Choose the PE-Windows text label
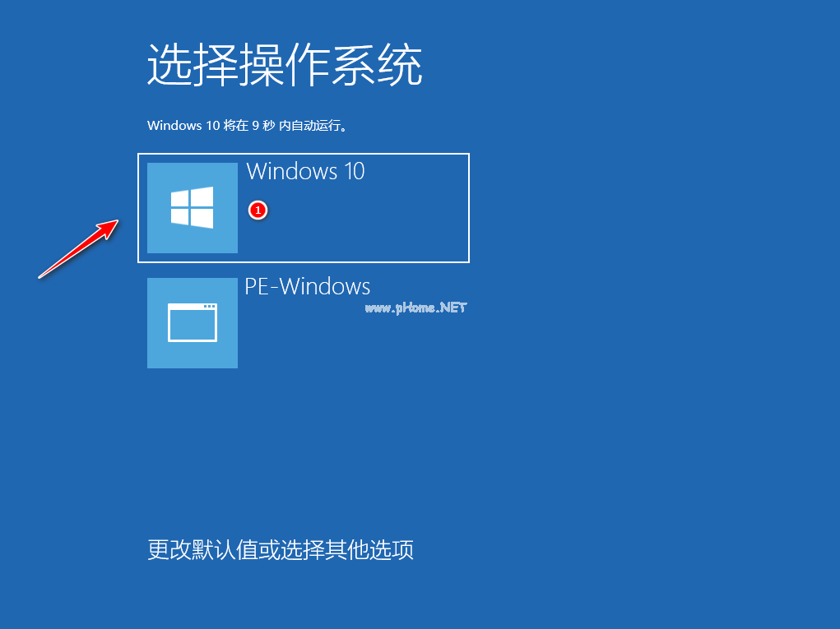This screenshot has width=840, height=629. [308, 286]
